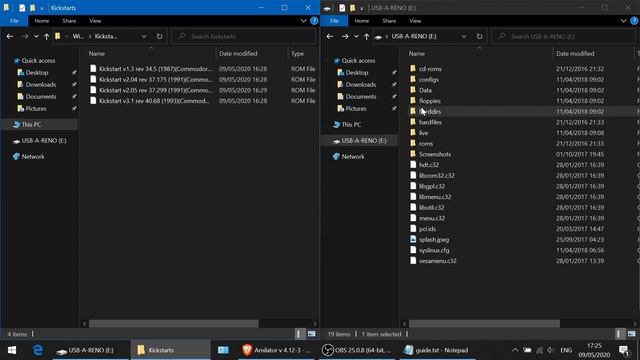
Task: Click horizontal scrollbar in USB-A-RENO window
Action: (484, 324)
